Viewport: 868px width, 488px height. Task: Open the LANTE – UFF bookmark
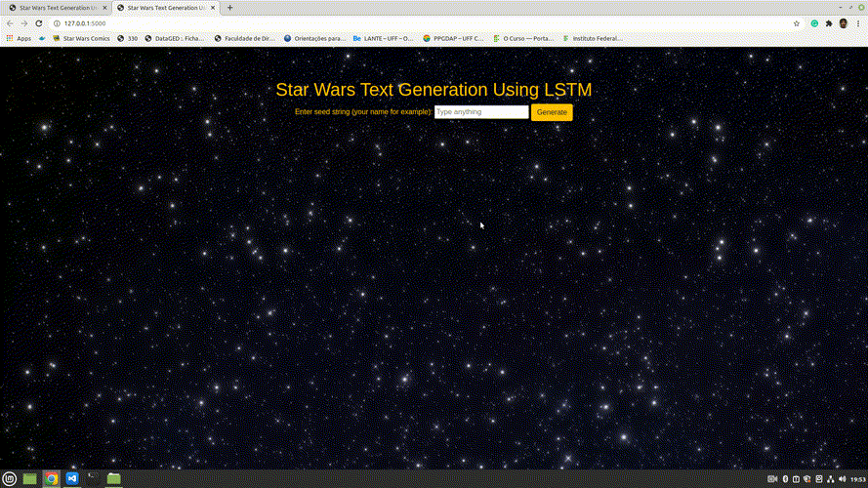tap(383, 38)
